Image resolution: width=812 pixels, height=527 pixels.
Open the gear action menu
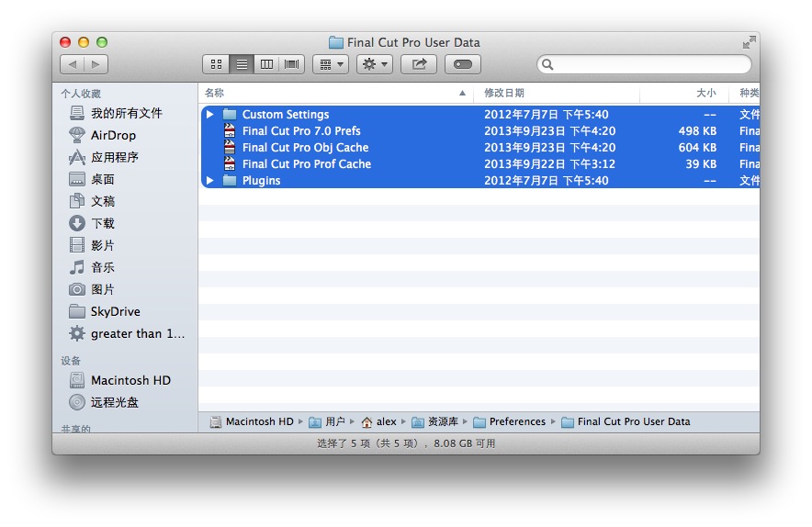(375, 64)
